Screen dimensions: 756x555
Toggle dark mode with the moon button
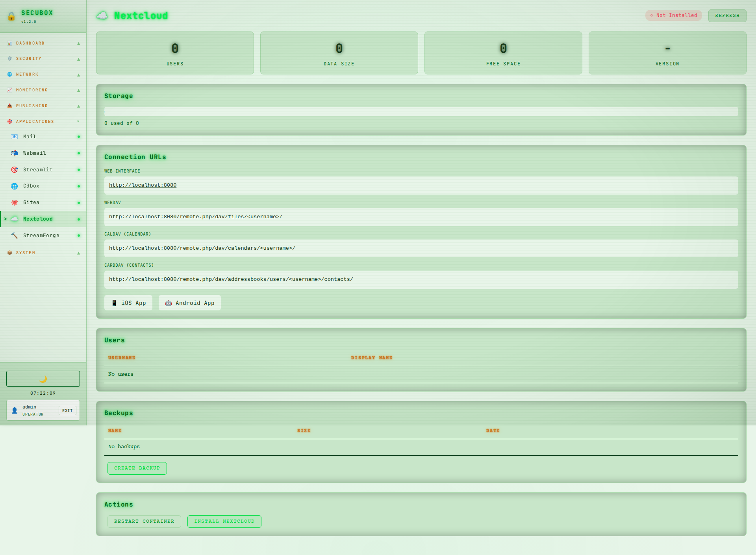point(43,379)
